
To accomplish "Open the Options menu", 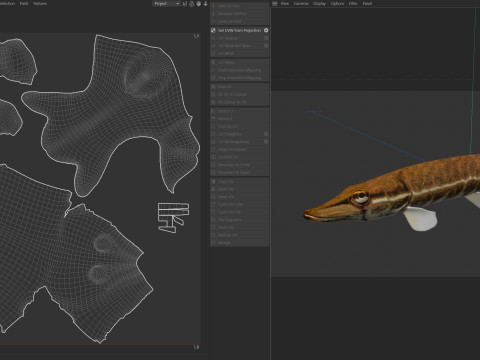I will point(337,4).
